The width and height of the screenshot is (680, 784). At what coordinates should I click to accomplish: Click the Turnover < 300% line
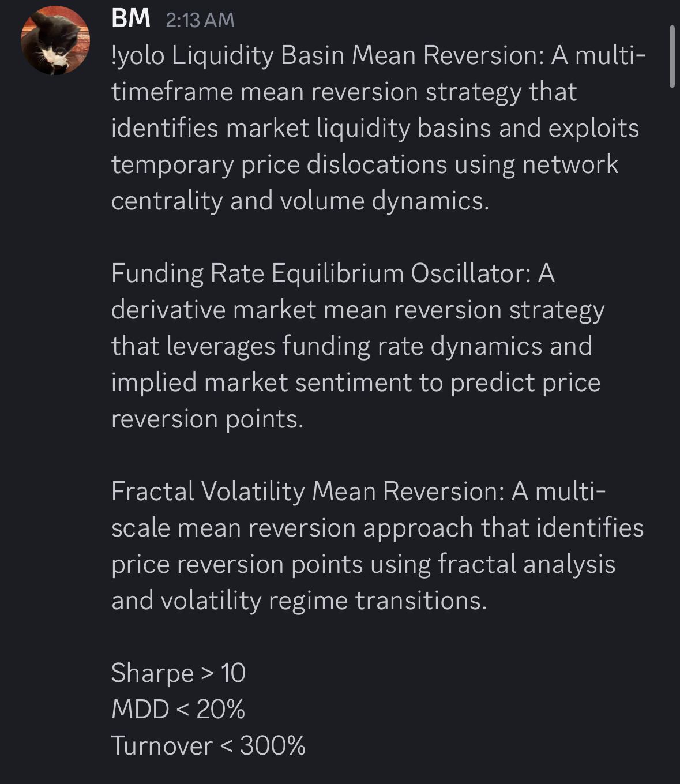[208, 745]
